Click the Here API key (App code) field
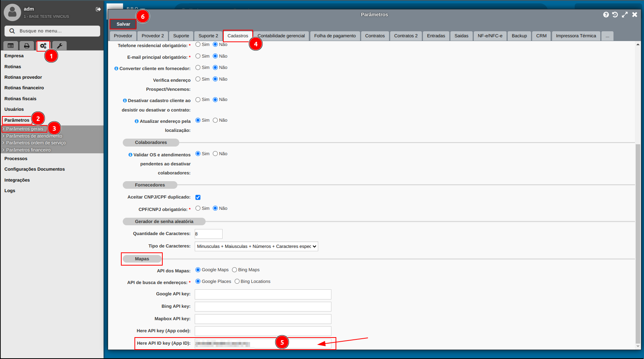The height and width of the screenshot is (359, 644). [263, 331]
